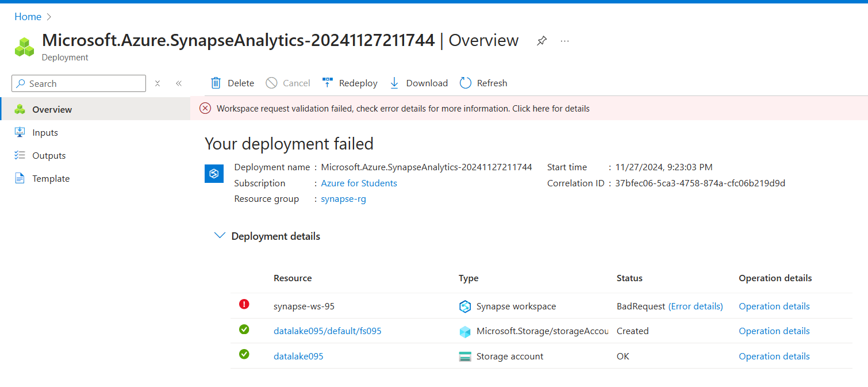Click the Delete trash icon
868x387 pixels.
[x=216, y=83]
